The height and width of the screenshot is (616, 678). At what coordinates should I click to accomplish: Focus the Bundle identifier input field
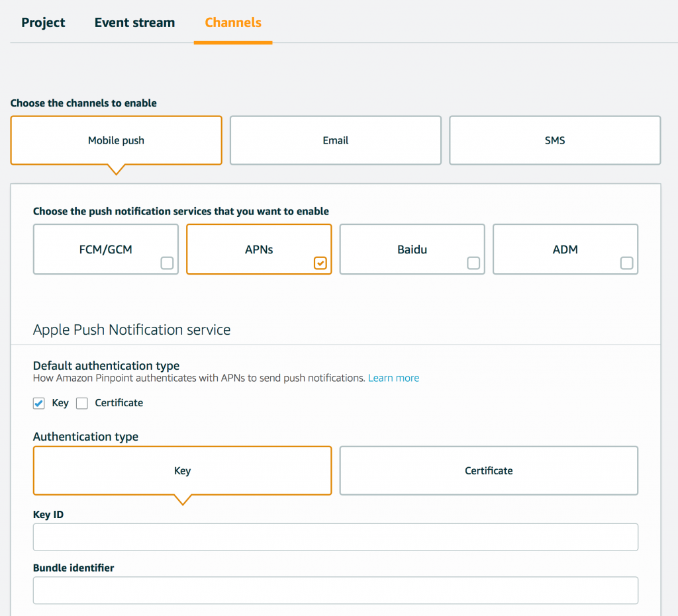point(336,590)
